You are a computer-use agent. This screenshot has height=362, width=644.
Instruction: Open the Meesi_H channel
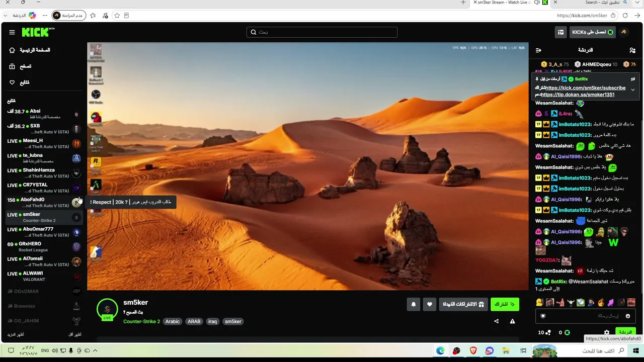[x=44, y=143]
